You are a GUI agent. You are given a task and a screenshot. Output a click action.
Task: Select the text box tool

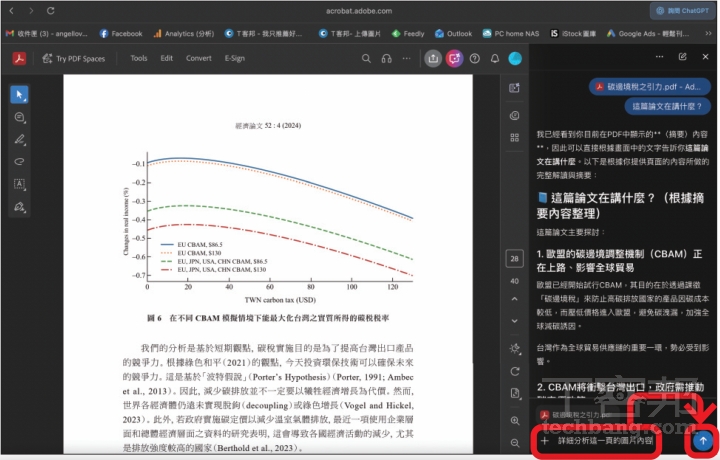(19, 184)
